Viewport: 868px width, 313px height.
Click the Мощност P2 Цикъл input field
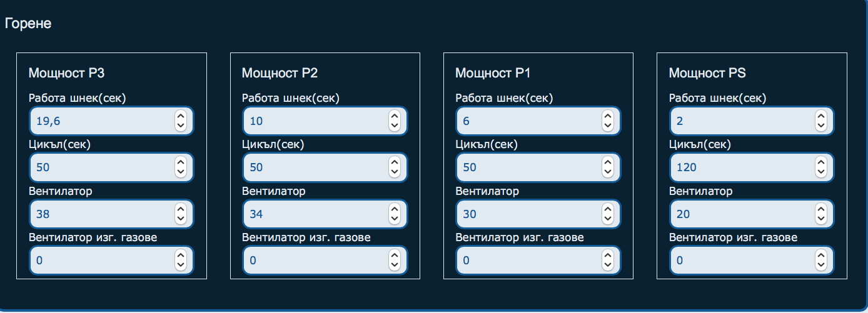[x=313, y=167]
